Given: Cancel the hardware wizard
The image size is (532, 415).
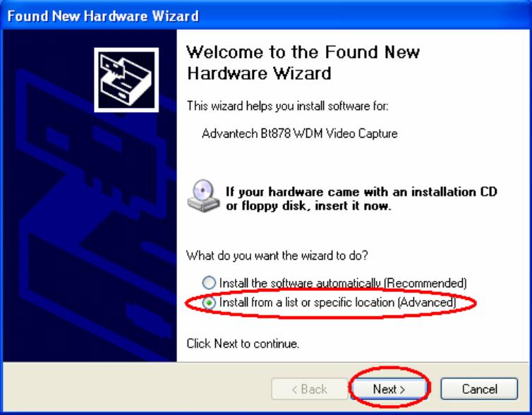Looking at the screenshot, I should 479,389.
